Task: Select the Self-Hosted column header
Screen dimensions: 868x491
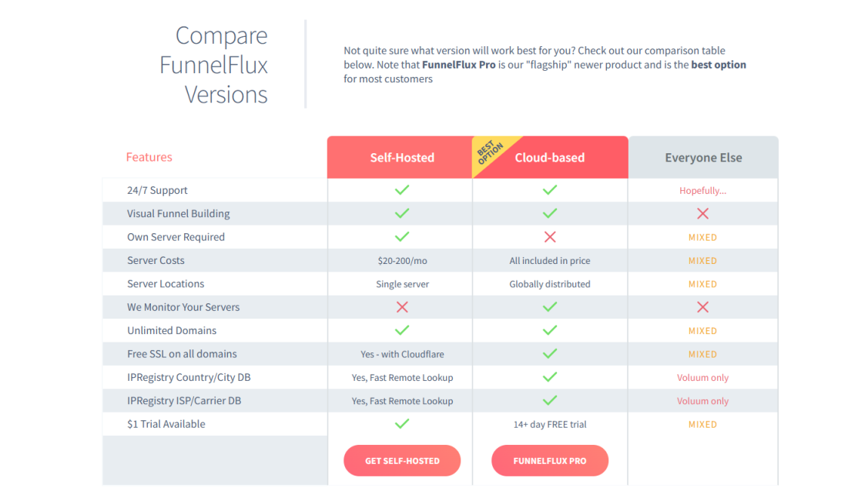Action: click(402, 158)
